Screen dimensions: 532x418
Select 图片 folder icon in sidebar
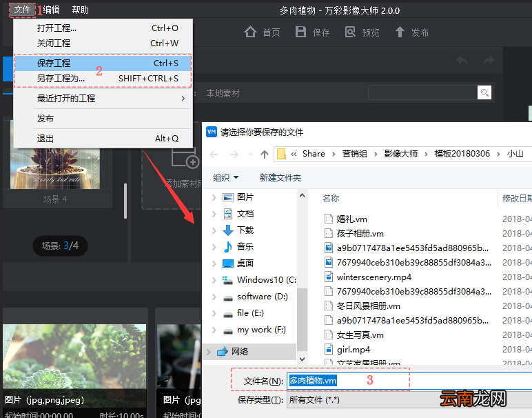[228, 197]
